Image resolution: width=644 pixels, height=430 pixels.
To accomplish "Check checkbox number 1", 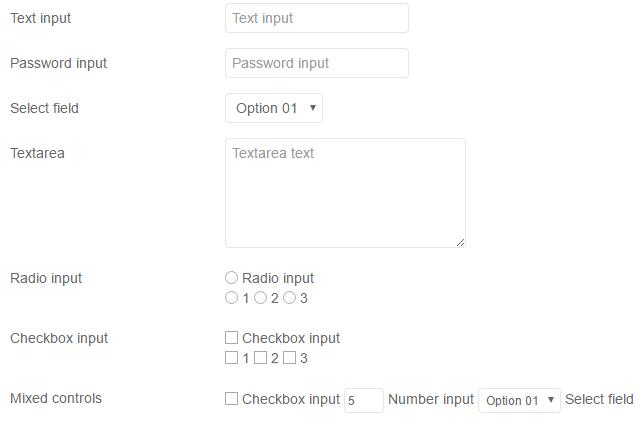I will click(232, 358).
